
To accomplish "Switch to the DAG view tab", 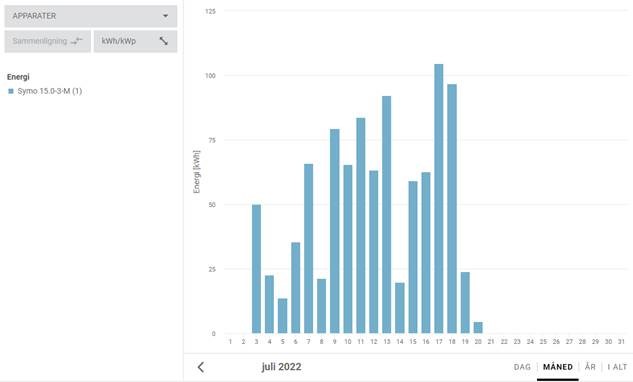I will (522, 367).
